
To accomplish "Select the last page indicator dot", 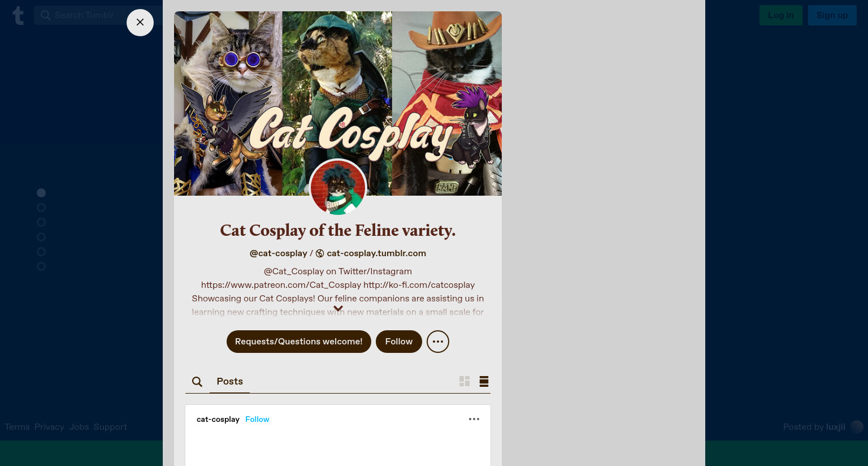I will click(x=41, y=266).
